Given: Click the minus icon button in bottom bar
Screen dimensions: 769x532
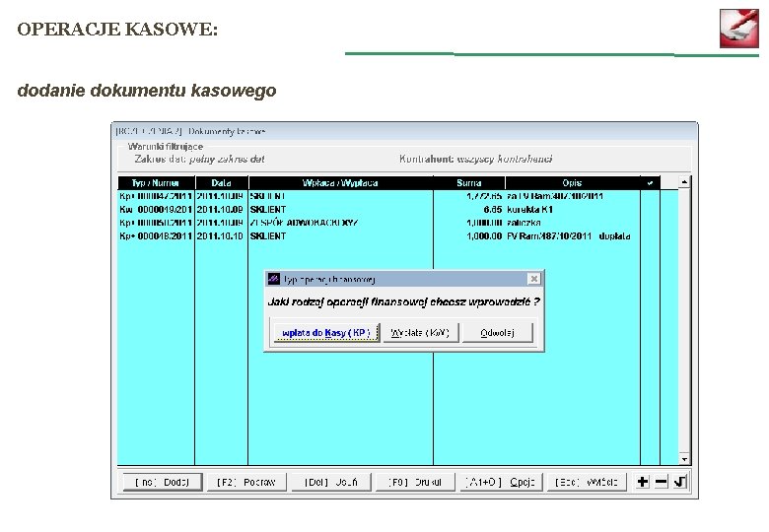Looking at the screenshot, I should 661,482.
